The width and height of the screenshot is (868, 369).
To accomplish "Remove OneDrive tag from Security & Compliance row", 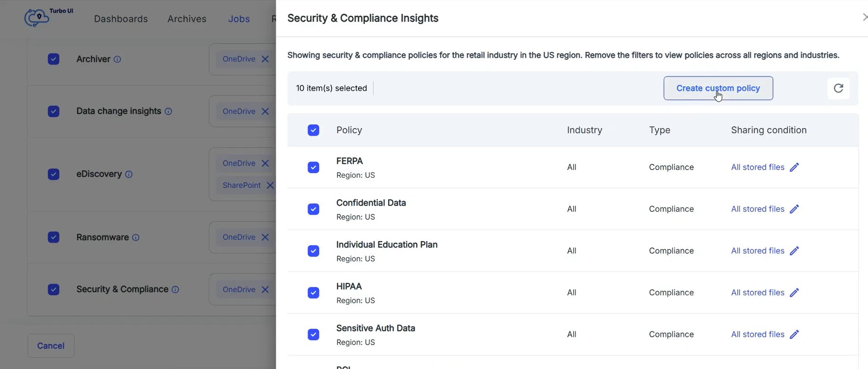I will coord(265,289).
